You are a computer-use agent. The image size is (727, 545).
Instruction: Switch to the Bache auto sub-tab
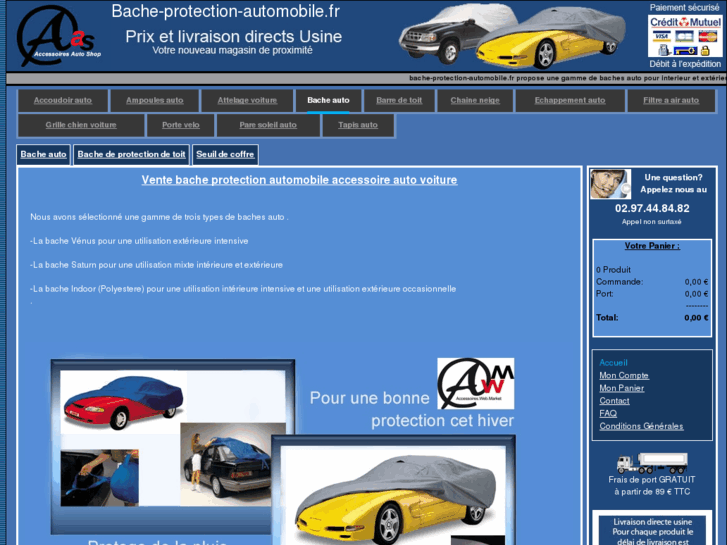coord(43,154)
